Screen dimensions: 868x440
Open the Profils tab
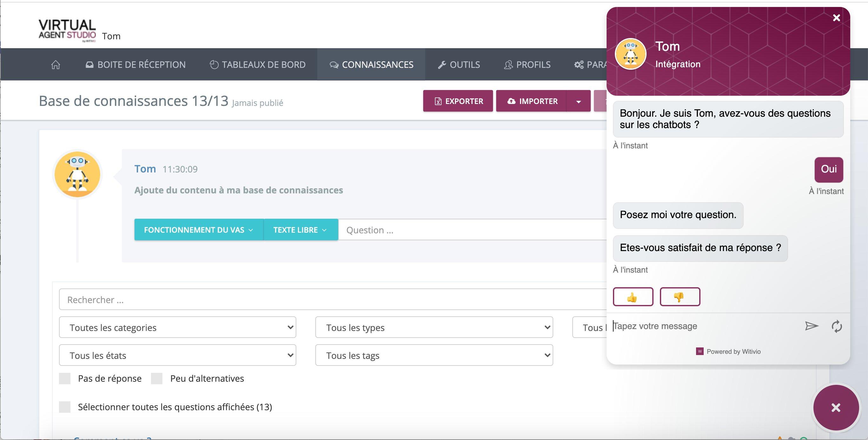point(527,65)
